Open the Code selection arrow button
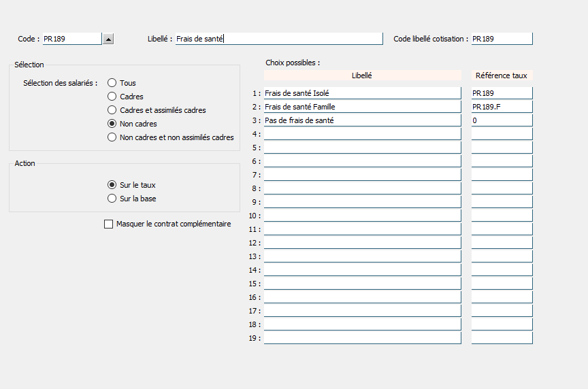 pyautogui.click(x=108, y=39)
